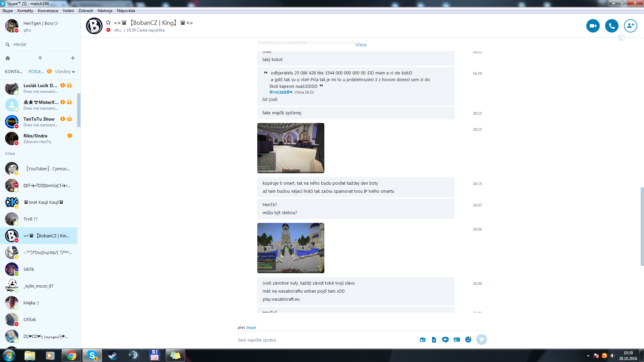The image size is (644, 362).
Task: Click the birthday gift icon next to Luciáš Lucík
Action: 69,85
